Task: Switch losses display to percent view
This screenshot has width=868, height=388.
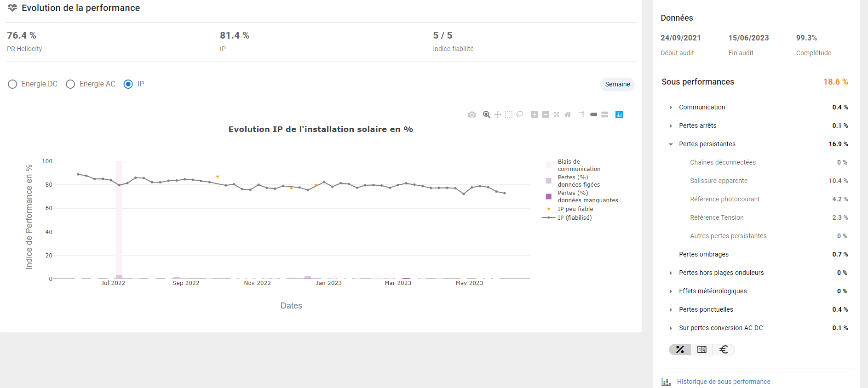Action: click(680, 350)
